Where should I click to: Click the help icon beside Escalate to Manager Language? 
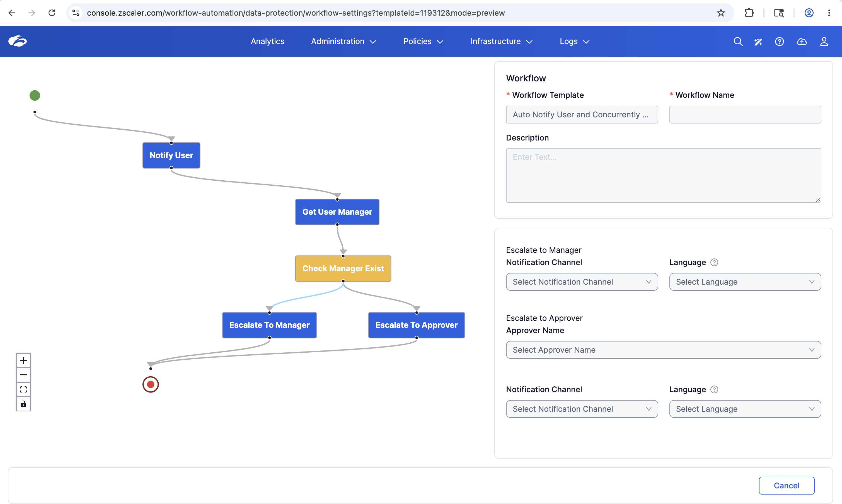[714, 263]
